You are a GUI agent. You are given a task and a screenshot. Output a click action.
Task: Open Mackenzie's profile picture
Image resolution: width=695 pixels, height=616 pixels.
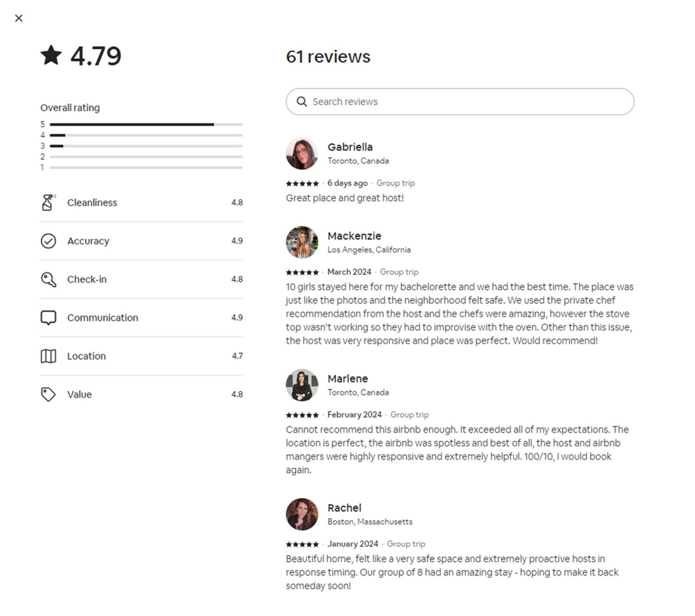[302, 242]
